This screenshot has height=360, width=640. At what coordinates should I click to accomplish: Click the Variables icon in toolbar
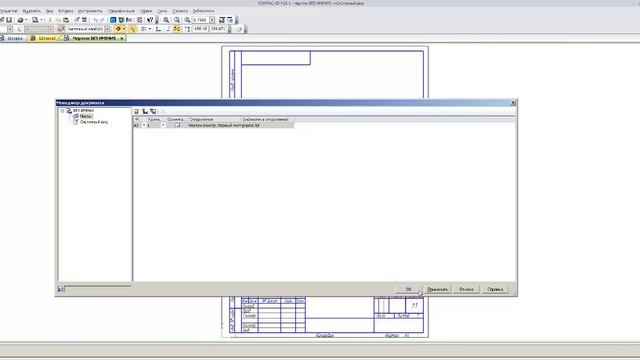click(129, 20)
